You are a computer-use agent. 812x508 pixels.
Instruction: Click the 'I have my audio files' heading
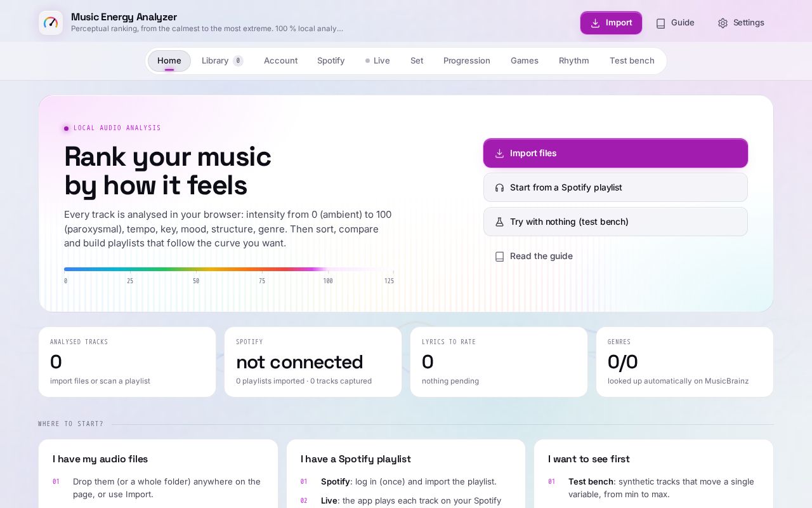tap(100, 459)
